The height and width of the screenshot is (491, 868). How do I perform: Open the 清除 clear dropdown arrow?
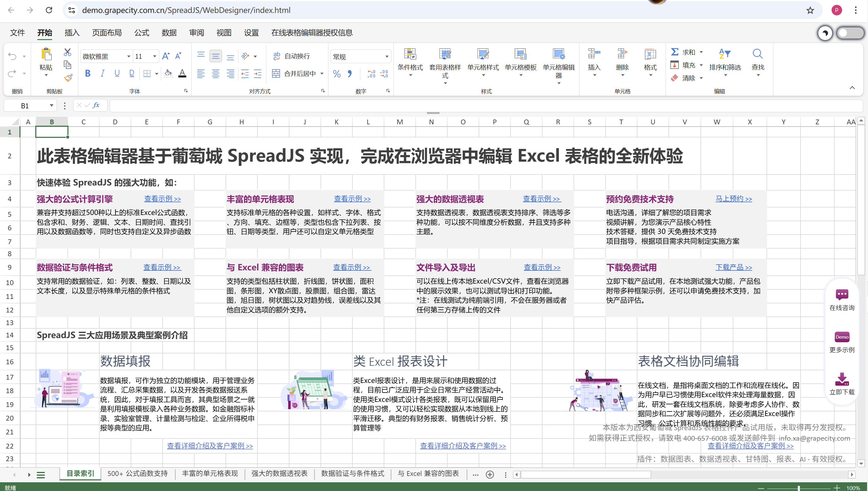click(x=701, y=78)
